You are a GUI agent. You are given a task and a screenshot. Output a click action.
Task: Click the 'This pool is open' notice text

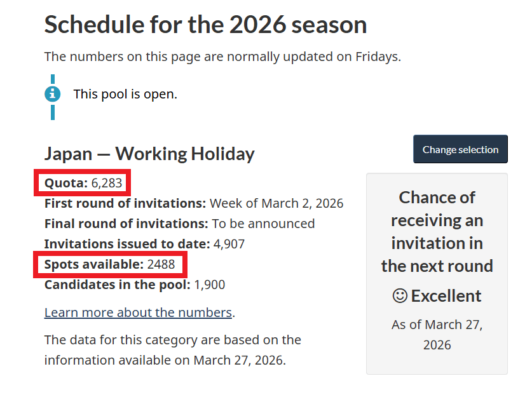125,94
